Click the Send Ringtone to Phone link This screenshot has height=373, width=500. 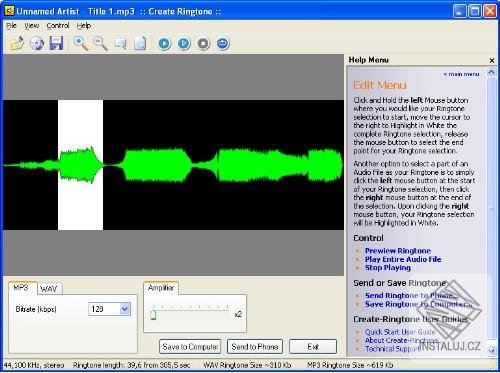tap(411, 295)
